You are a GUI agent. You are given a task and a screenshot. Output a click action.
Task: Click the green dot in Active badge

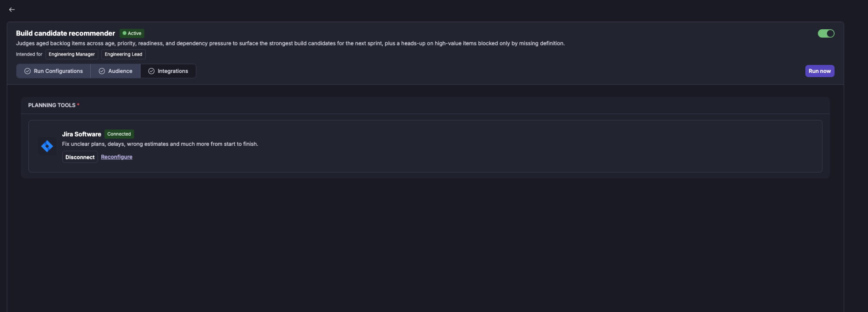[124, 33]
